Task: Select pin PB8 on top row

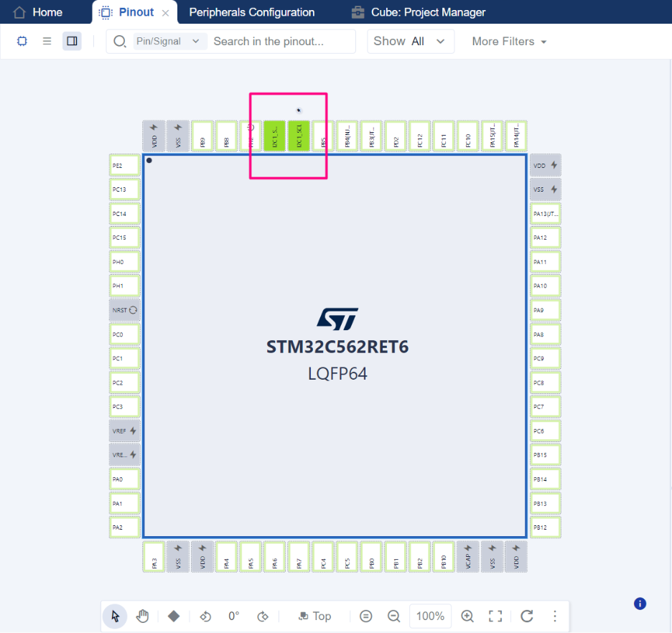Action: click(226, 136)
